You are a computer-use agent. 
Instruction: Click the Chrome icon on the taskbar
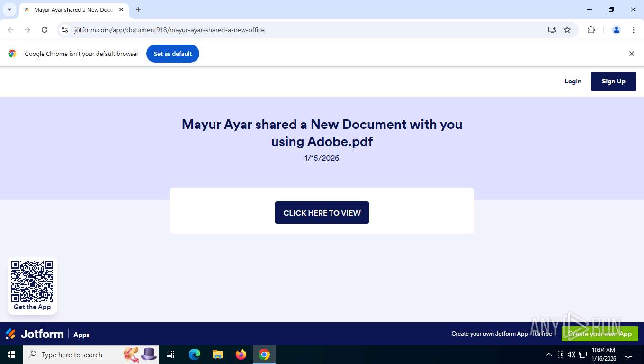[x=264, y=355]
